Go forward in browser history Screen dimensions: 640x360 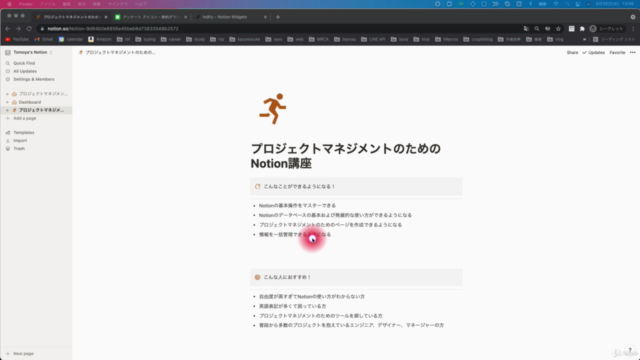(18, 29)
